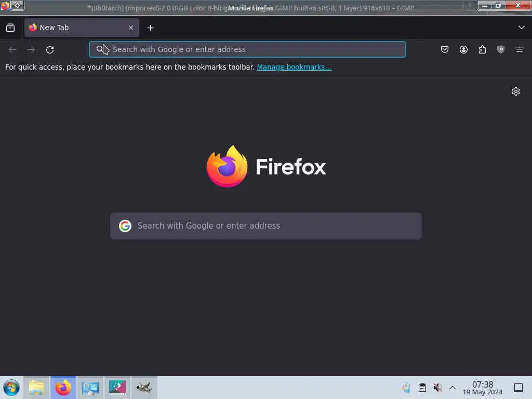Screen dimensions: 532x399
Task: Switch to Firefox in the taskbar
Action: click(63, 388)
